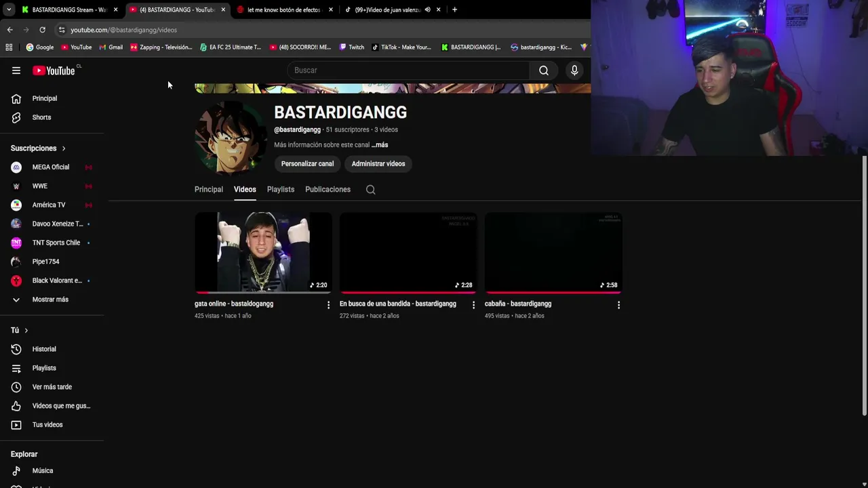Open cabaña video thumbnail

[x=553, y=253]
